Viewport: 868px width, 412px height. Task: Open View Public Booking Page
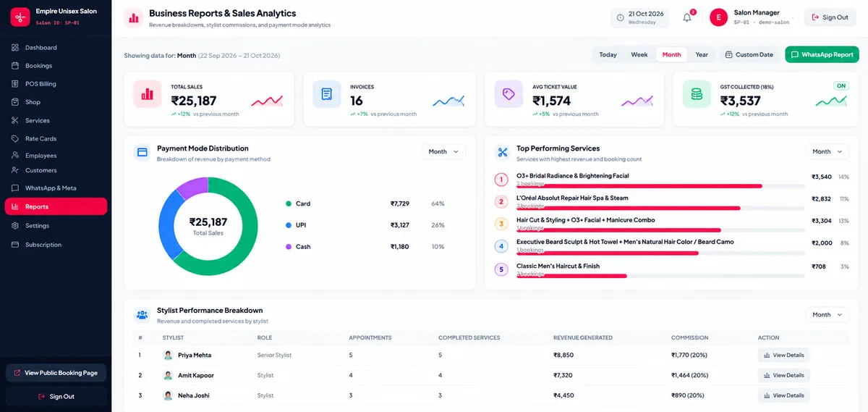pyautogui.click(x=56, y=373)
